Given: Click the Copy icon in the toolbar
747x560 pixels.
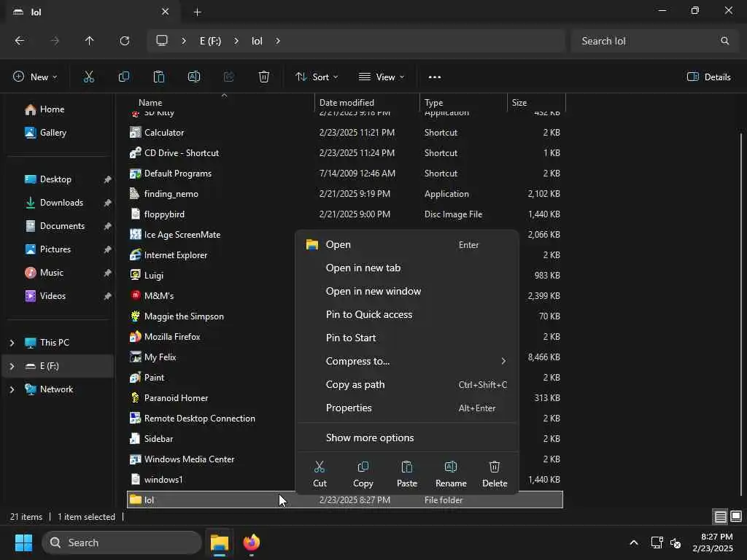Looking at the screenshot, I should (x=124, y=77).
